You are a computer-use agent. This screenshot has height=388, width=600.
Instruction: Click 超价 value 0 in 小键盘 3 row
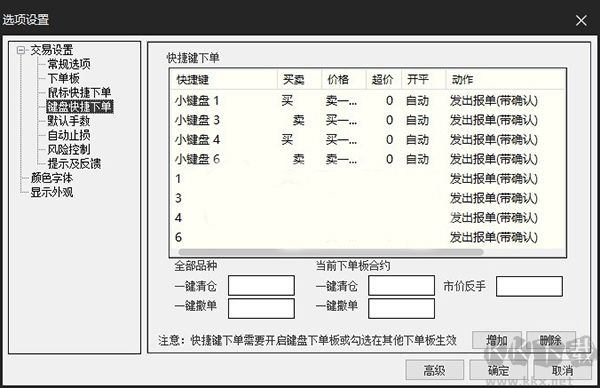click(x=389, y=120)
